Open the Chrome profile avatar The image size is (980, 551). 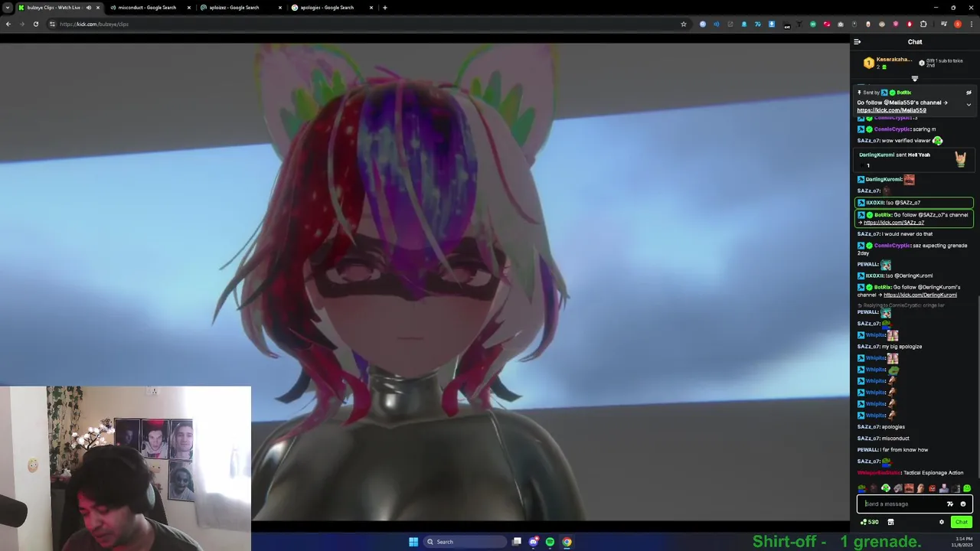[958, 24]
